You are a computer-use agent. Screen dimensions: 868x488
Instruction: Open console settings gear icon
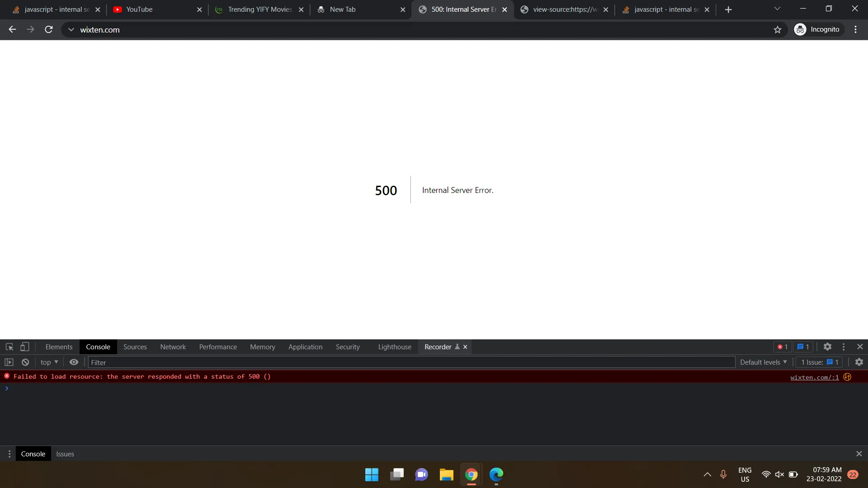click(x=859, y=362)
